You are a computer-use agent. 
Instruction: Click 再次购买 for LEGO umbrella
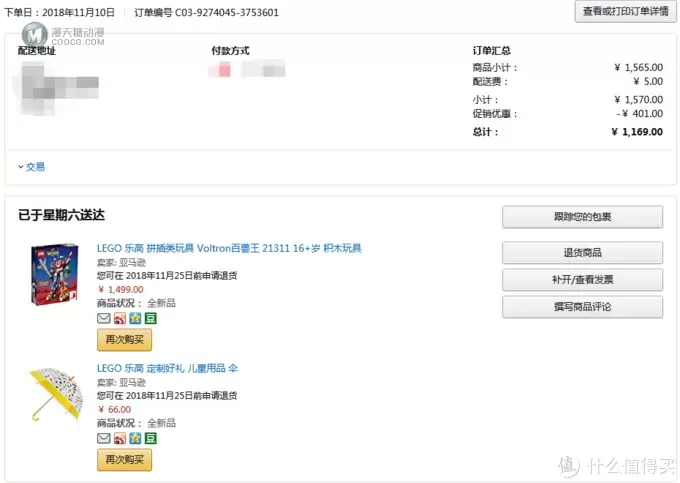[x=124, y=460]
